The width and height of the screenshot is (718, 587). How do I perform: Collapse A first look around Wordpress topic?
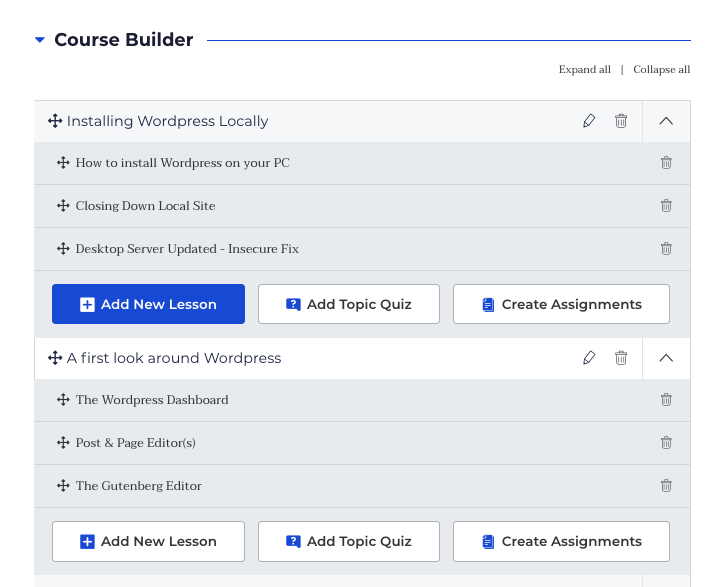tap(666, 358)
